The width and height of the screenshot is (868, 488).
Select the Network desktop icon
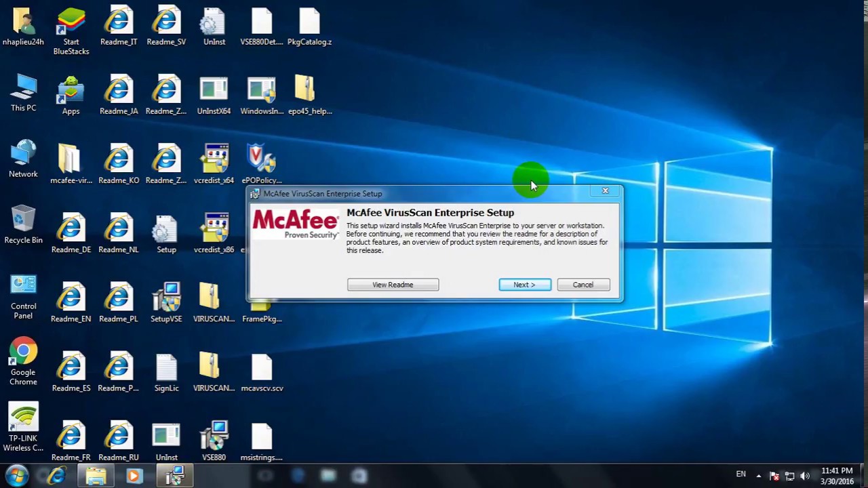pos(23,153)
